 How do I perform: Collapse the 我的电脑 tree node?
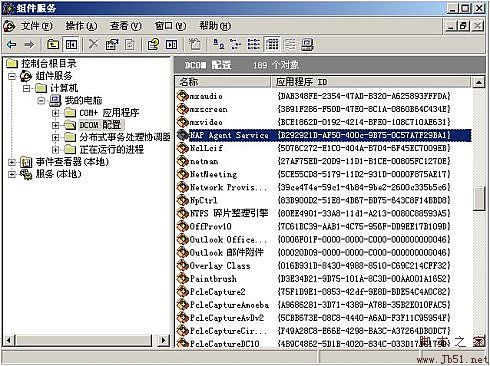click(x=41, y=100)
